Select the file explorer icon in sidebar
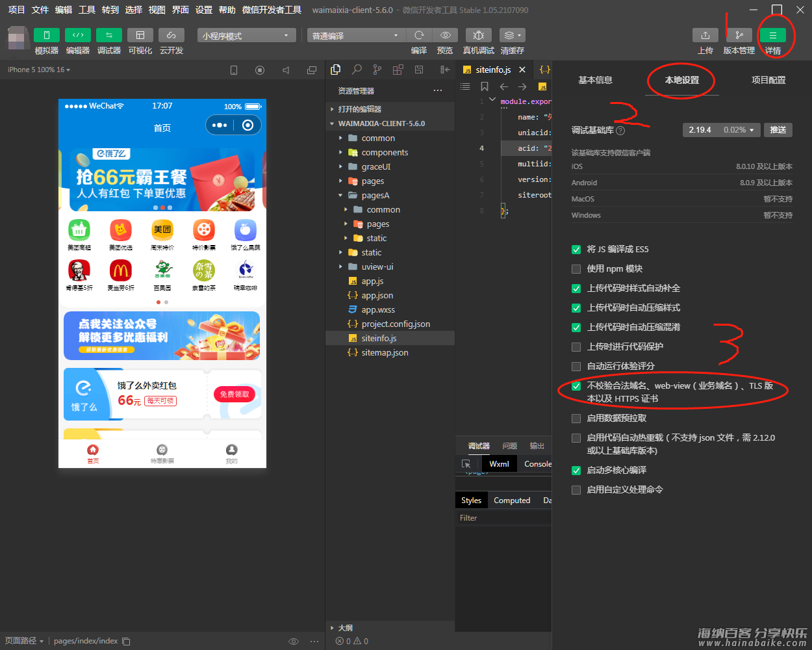The image size is (812, 650). pyautogui.click(x=336, y=70)
